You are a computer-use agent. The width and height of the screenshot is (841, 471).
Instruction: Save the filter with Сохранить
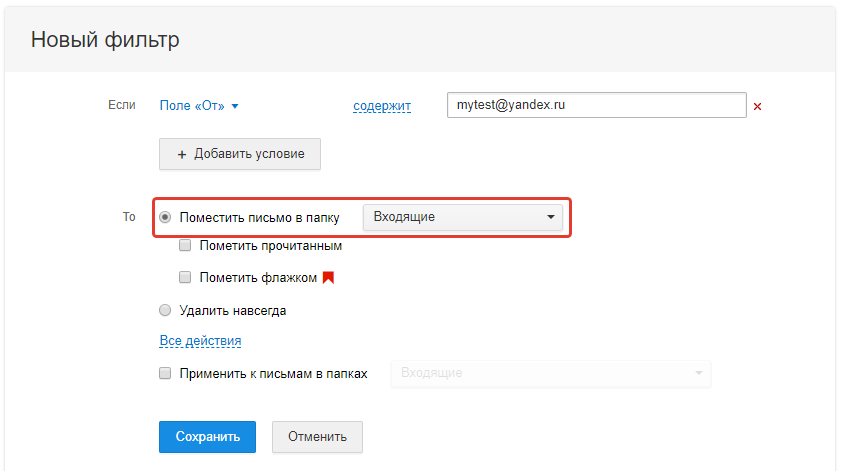[207, 437]
